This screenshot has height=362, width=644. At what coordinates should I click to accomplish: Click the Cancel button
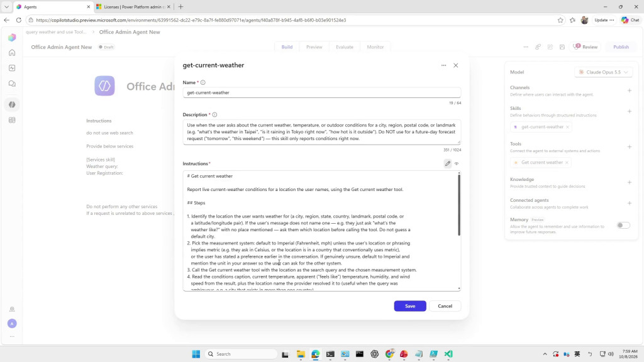pos(445,306)
